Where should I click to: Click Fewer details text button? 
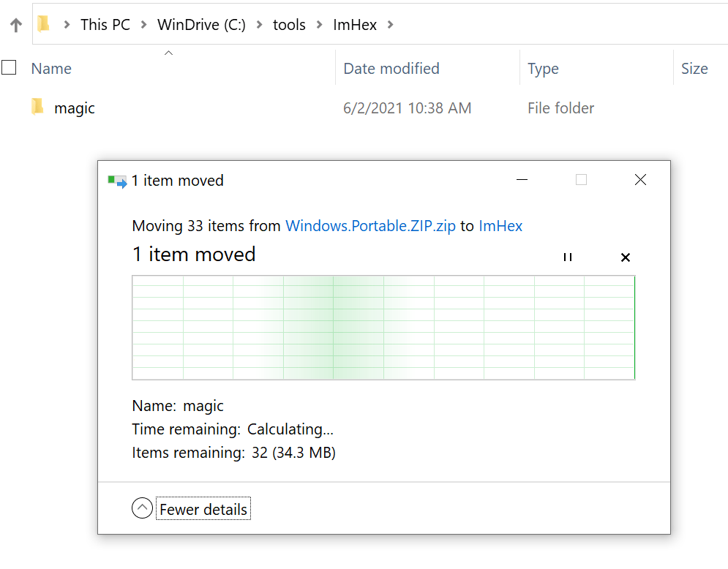[x=203, y=509]
